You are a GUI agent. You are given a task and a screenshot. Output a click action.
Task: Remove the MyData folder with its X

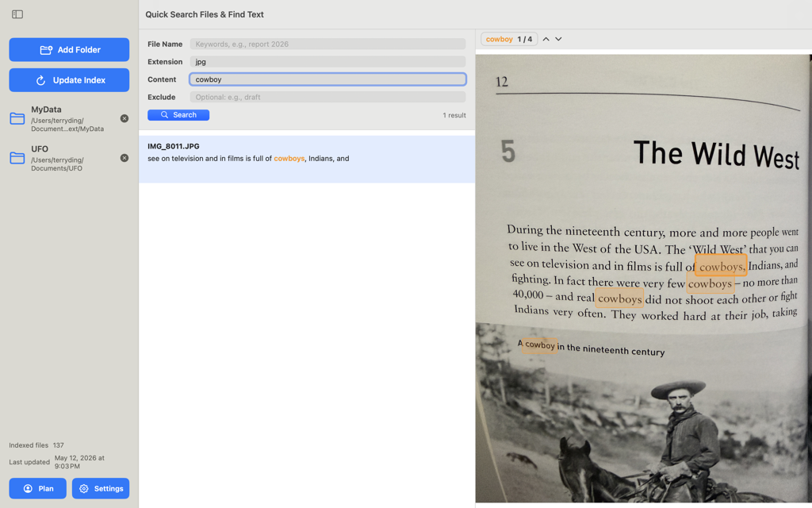coord(124,118)
